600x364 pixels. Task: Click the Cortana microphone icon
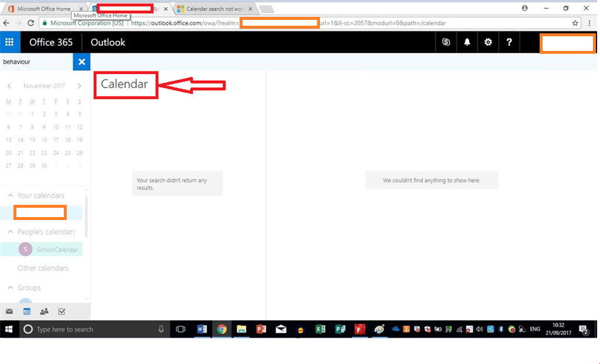[161, 329]
